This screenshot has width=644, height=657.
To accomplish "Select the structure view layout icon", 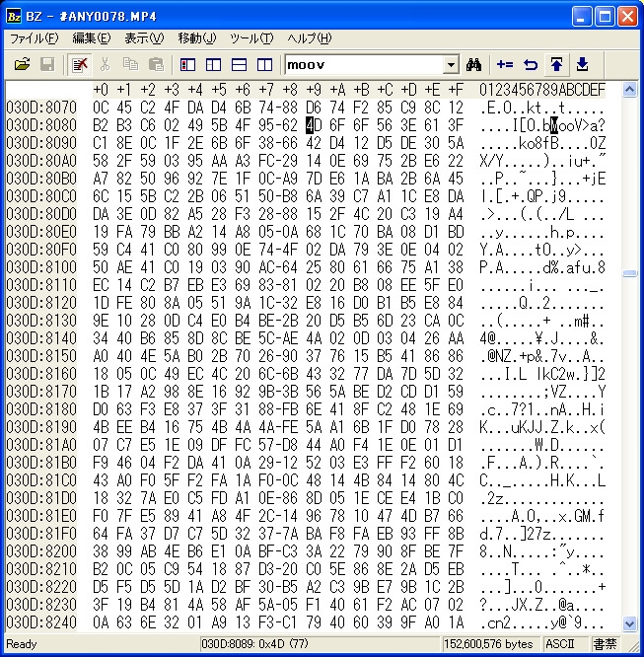I will 213,64.
